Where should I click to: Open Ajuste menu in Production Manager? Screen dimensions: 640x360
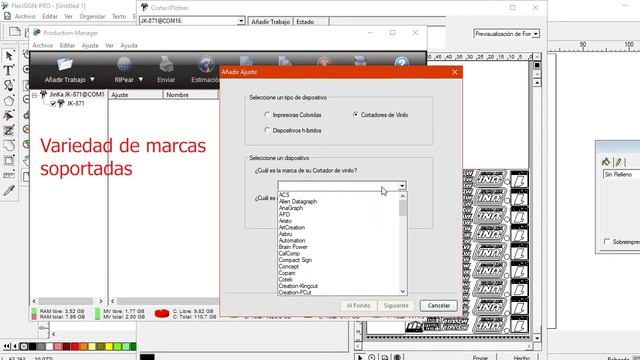point(90,45)
